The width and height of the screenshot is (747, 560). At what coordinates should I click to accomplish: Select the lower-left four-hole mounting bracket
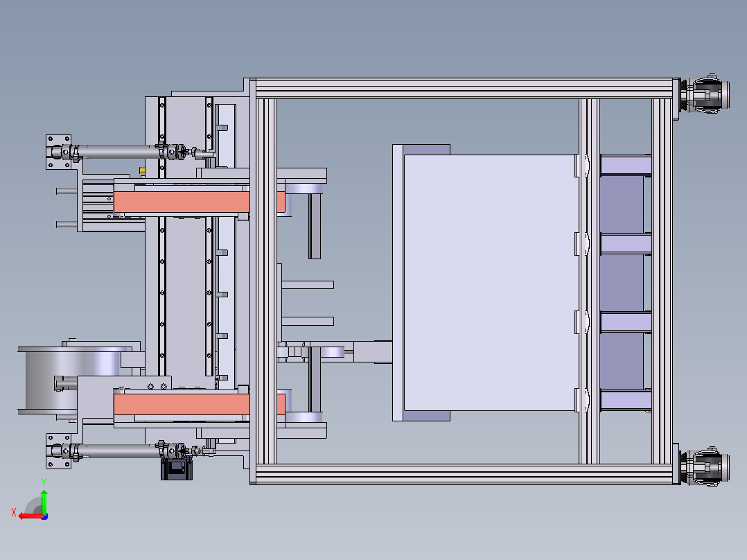click(59, 451)
